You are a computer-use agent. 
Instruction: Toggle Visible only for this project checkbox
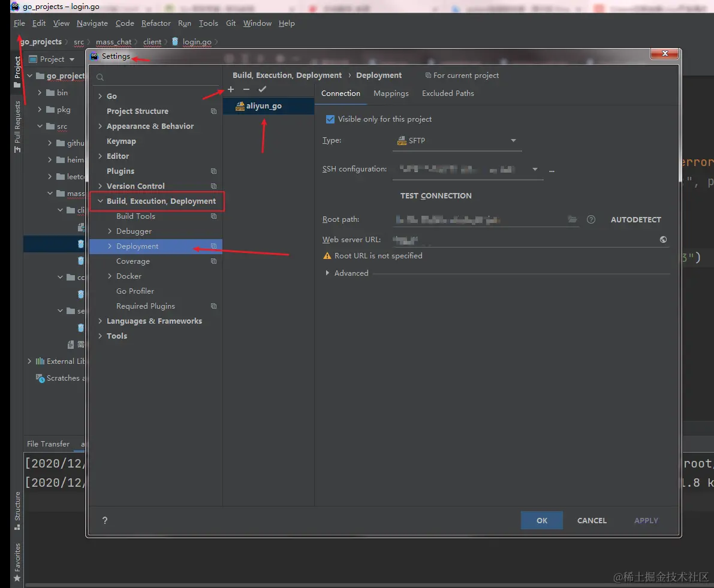(x=330, y=119)
